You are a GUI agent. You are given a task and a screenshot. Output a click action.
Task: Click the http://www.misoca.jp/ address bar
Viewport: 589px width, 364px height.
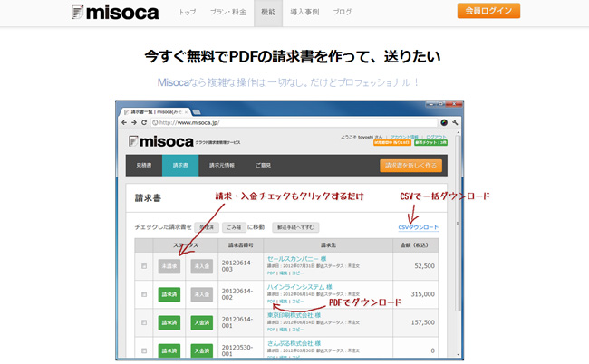coord(294,123)
